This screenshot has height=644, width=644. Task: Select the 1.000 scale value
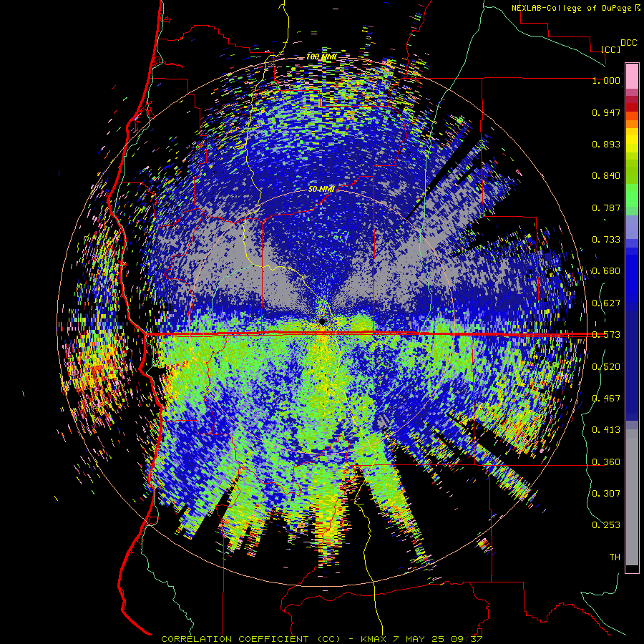coord(606,80)
